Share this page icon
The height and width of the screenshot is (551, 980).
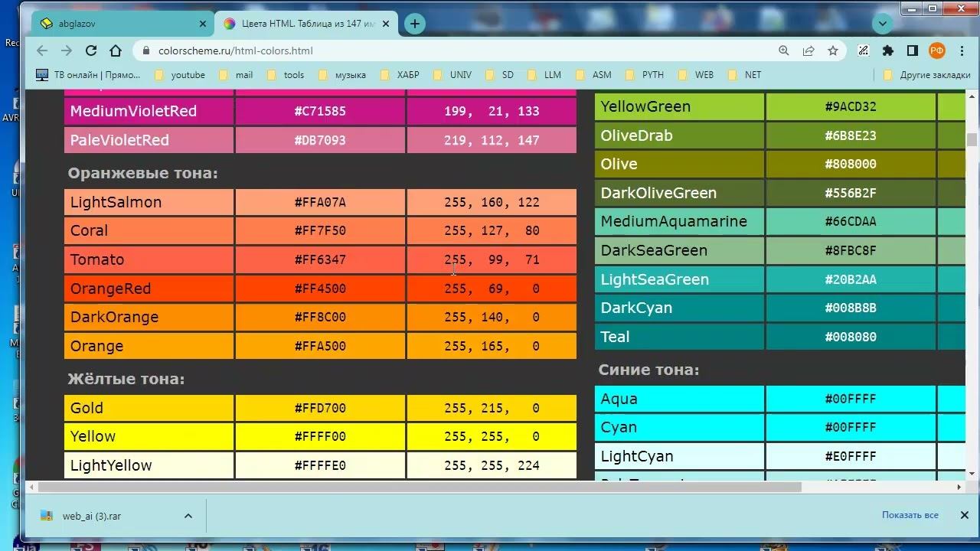click(x=808, y=51)
